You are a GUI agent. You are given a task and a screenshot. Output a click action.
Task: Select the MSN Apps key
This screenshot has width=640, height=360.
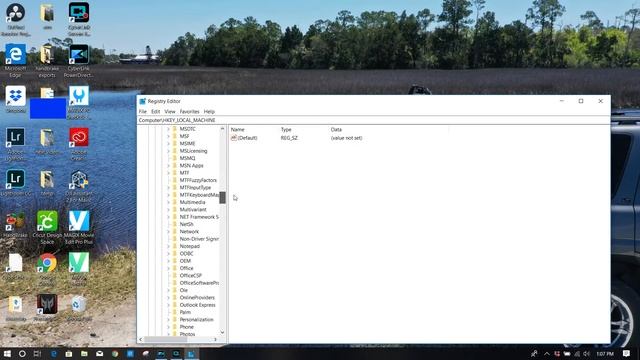coord(191,166)
